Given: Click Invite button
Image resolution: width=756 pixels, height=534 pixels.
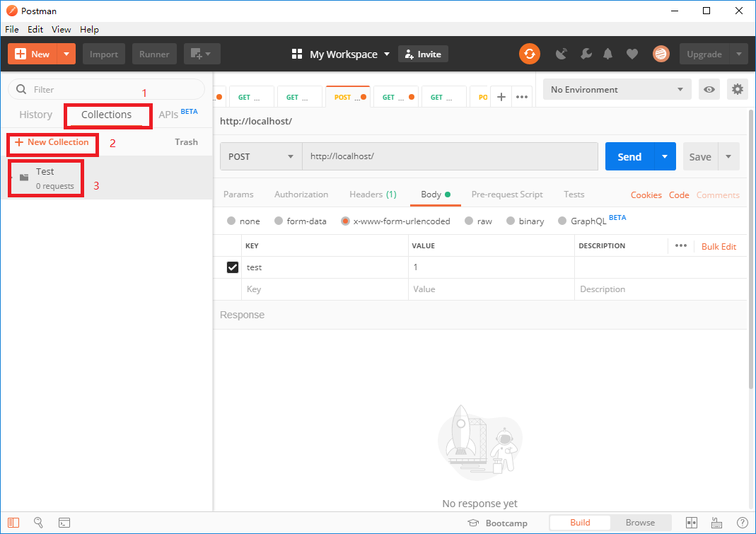Looking at the screenshot, I should 423,54.
